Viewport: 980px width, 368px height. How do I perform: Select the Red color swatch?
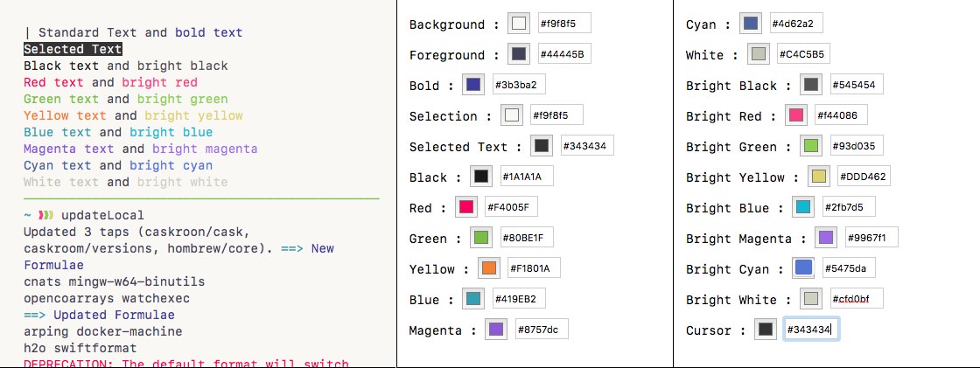coord(466,207)
